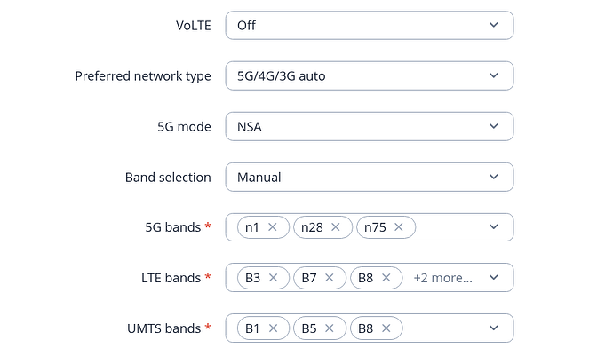Expand the UMTS bands list chevron
This screenshot has height=364, width=613.
pyautogui.click(x=494, y=328)
